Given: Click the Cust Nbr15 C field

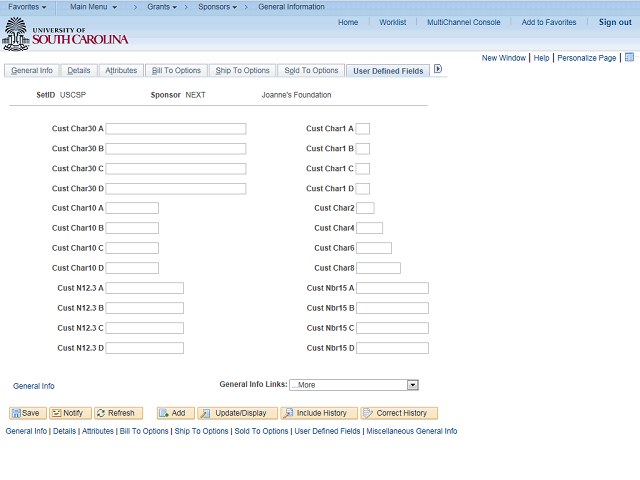Looking at the screenshot, I should [392, 328].
